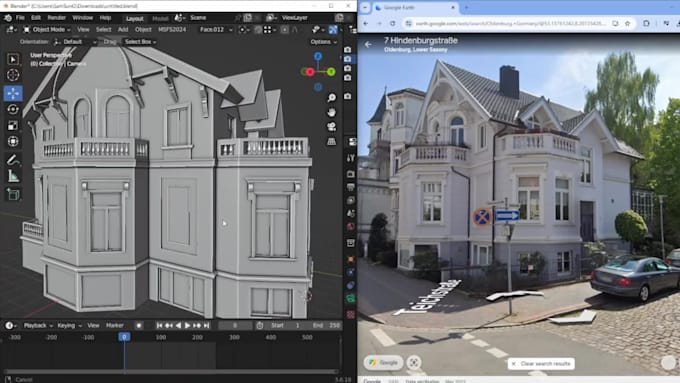This screenshot has width=680, height=383.
Task: Select the 3D Cursor tool
Action: [13, 75]
